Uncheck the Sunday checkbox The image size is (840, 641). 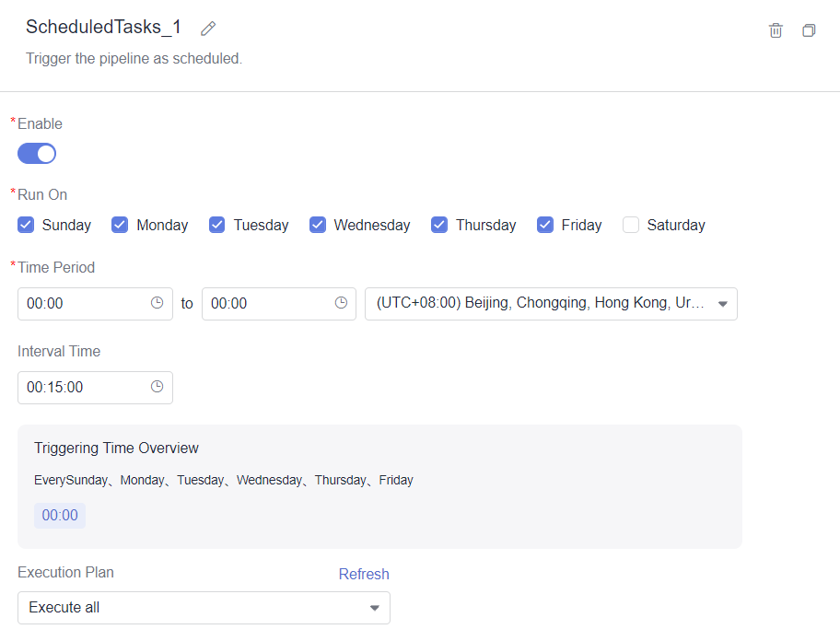coord(26,225)
